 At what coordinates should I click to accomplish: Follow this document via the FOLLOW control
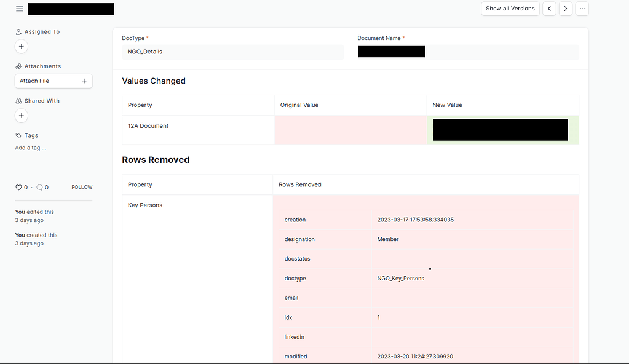click(81, 187)
